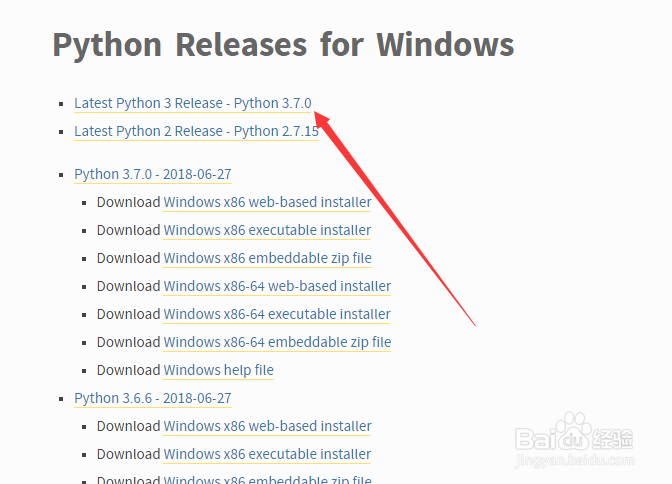Open Latest Python 2 Release - Python 2.7.15
Image resolution: width=672 pixels, height=484 pixels.
(196, 131)
